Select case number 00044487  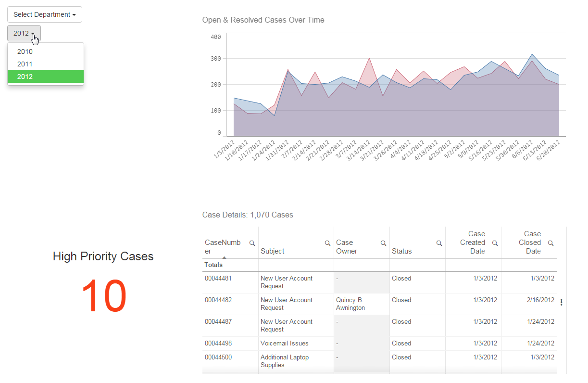click(x=218, y=321)
